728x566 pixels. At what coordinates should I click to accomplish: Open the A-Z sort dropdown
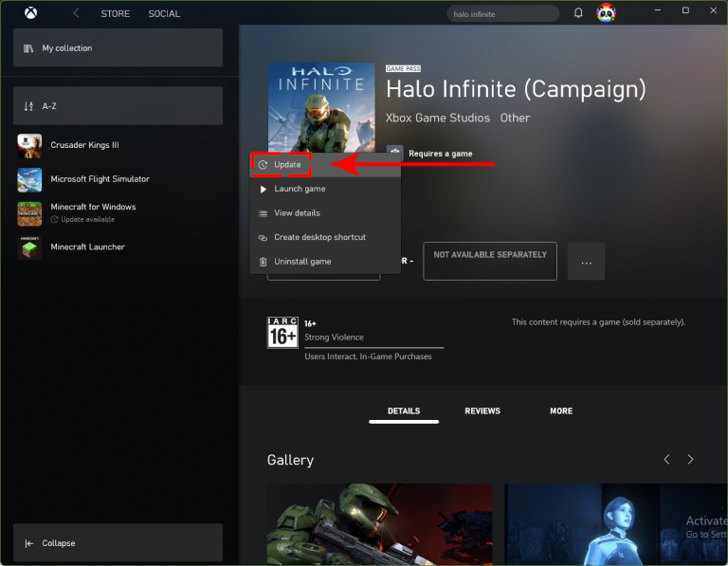(x=118, y=106)
